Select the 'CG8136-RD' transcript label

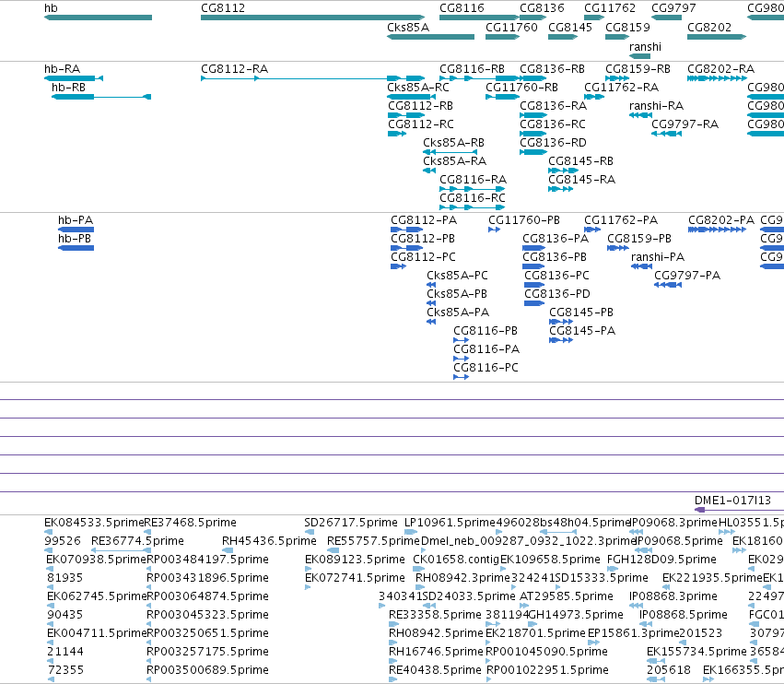[x=553, y=143]
